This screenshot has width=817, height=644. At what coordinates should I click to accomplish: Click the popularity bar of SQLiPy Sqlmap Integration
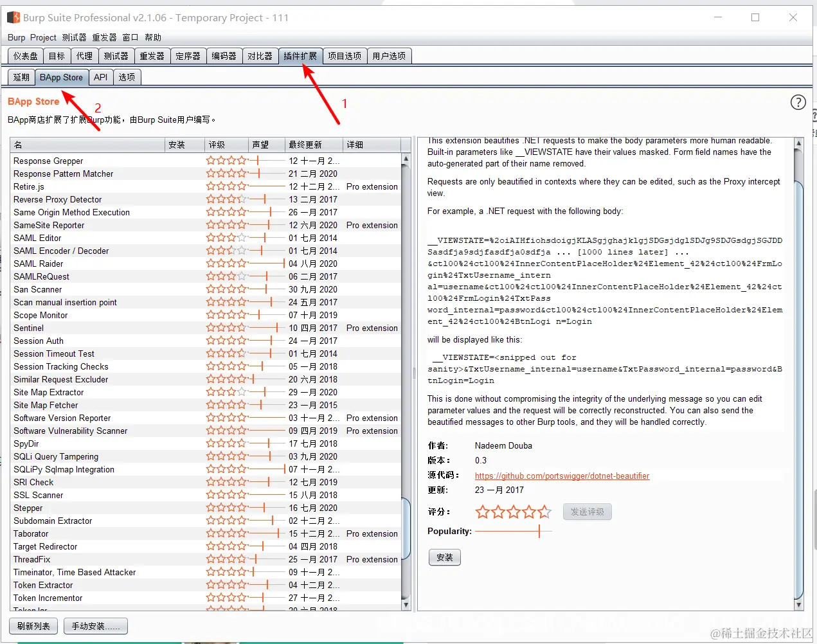coord(267,469)
